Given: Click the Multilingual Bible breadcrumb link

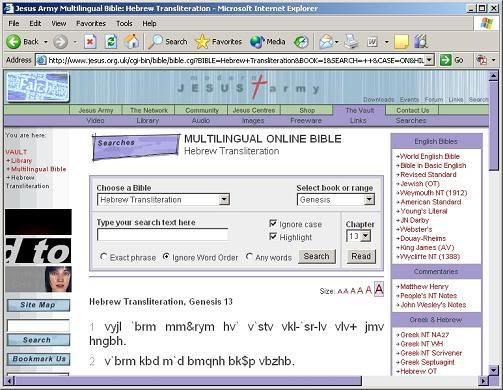Looking at the screenshot, I should [x=38, y=169].
